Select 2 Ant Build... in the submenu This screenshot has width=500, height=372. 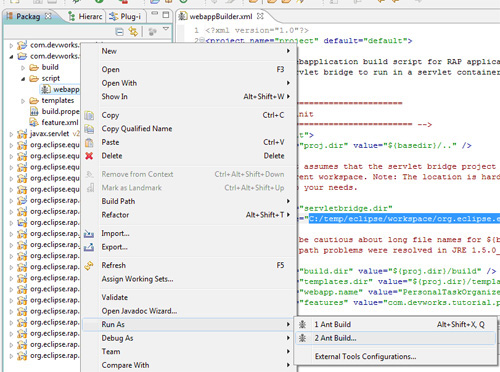pos(395,338)
